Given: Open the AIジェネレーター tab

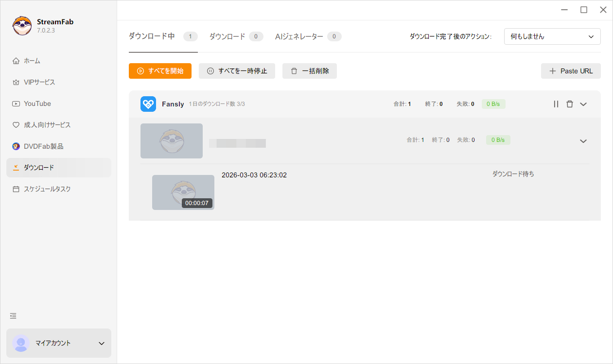Looking at the screenshot, I should [x=300, y=36].
